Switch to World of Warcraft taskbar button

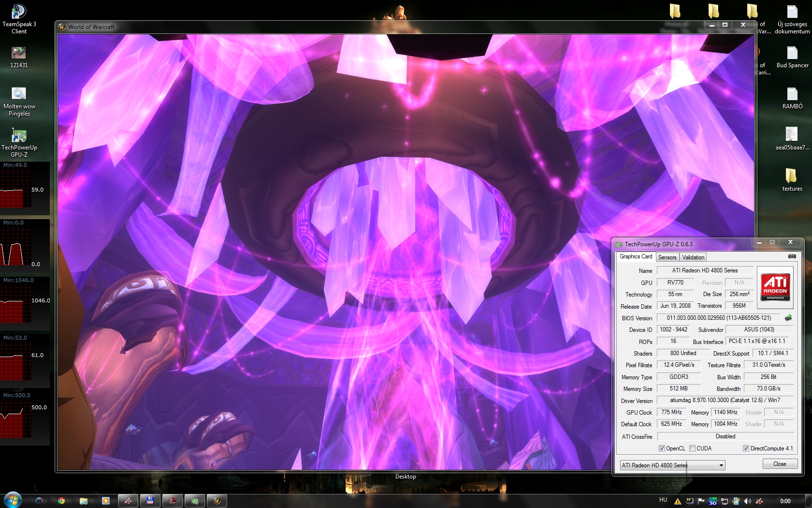coord(217,501)
